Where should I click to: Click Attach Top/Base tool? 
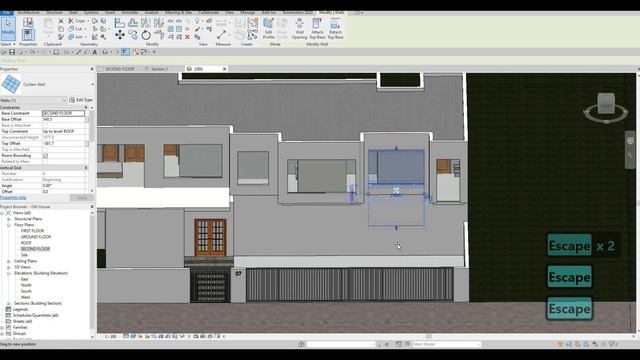click(317, 28)
